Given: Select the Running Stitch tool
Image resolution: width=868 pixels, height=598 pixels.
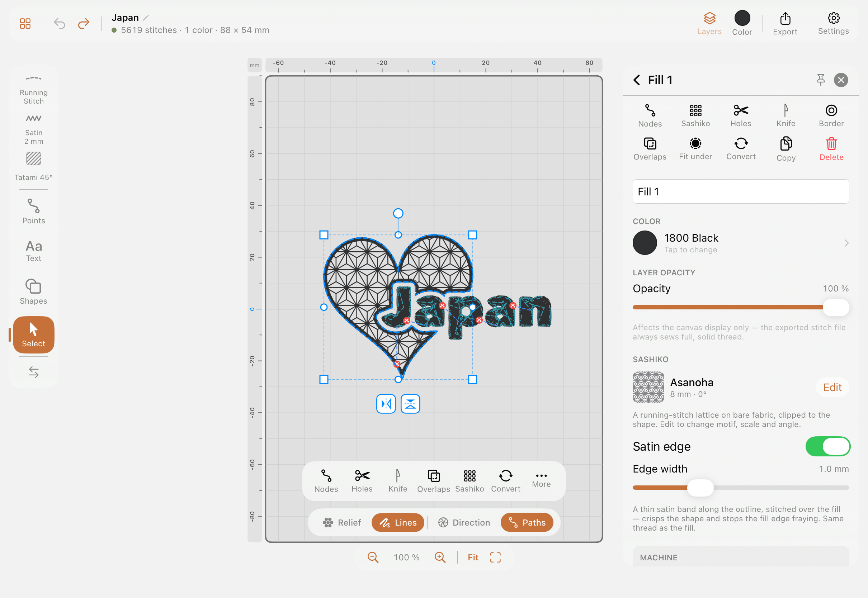Looking at the screenshot, I should click(34, 90).
